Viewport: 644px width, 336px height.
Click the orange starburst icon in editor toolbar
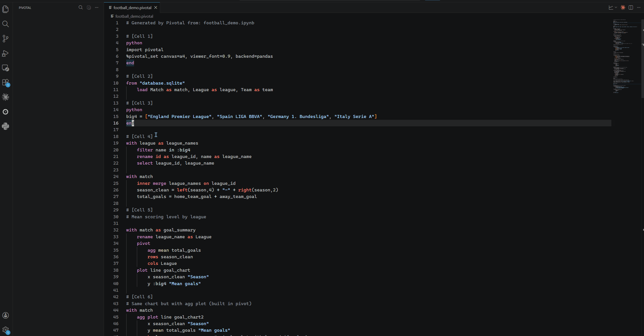pyautogui.click(x=623, y=8)
